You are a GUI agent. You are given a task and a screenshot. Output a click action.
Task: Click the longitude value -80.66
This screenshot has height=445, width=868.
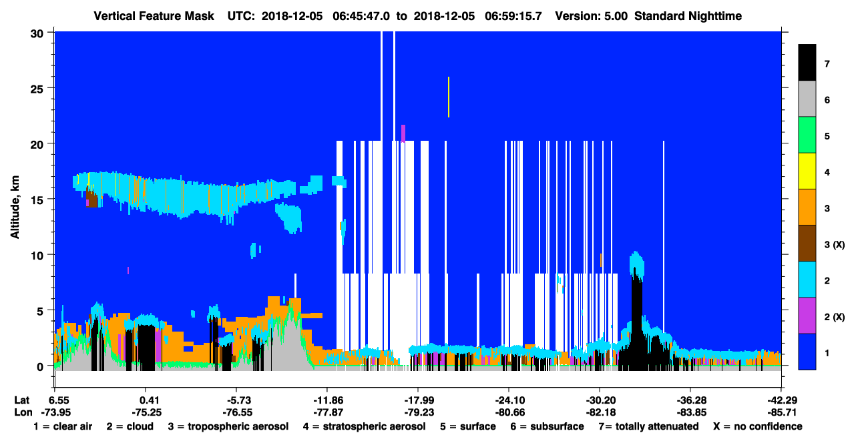pos(509,412)
